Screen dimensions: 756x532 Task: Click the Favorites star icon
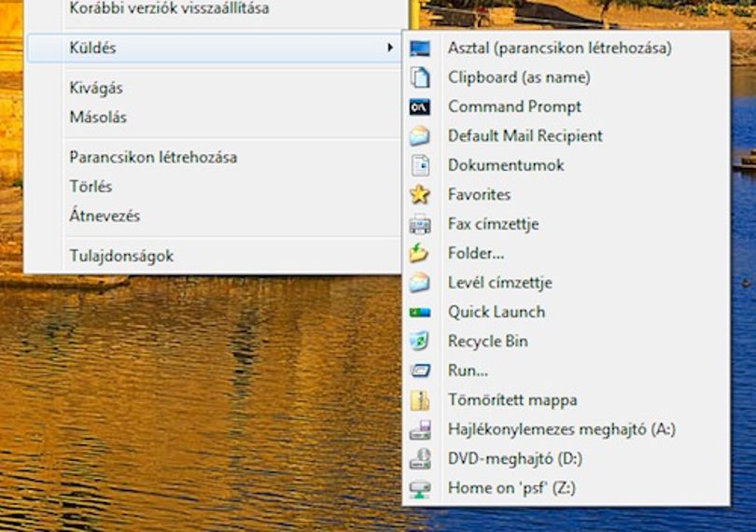click(419, 194)
